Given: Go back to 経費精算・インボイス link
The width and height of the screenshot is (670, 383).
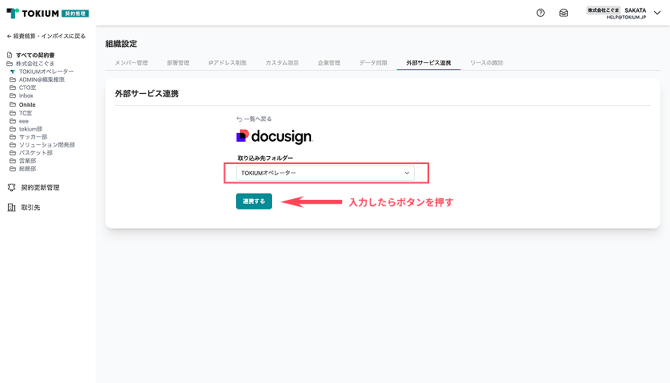Looking at the screenshot, I should tap(46, 36).
